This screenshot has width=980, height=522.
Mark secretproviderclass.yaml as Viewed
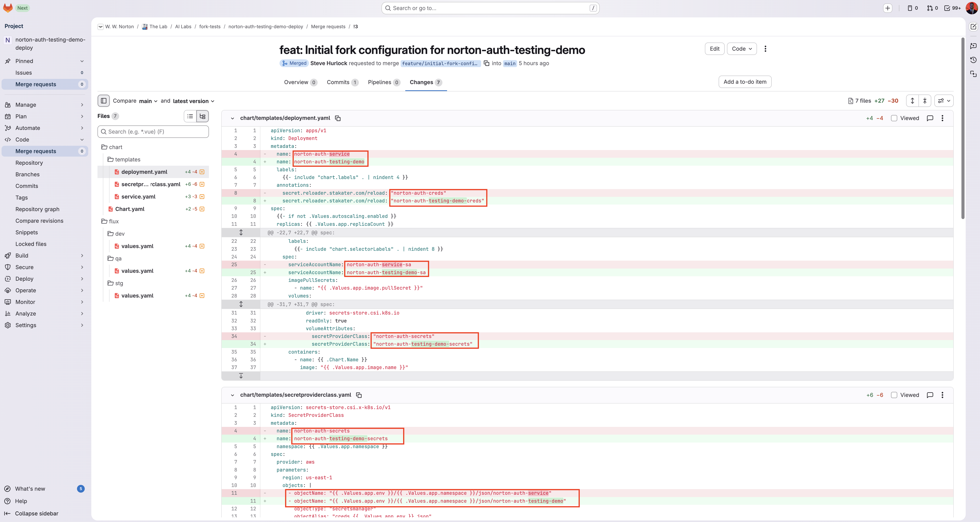[x=894, y=395]
